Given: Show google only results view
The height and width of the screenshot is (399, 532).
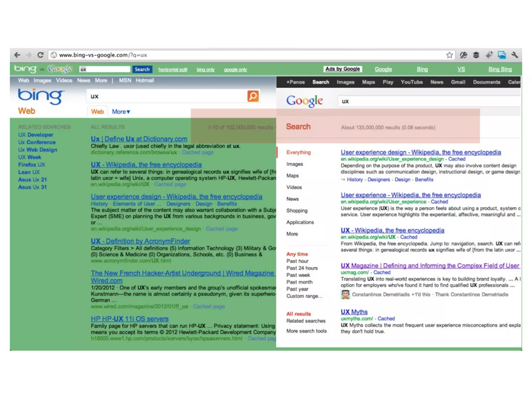Looking at the screenshot, I should click(235, 70).
